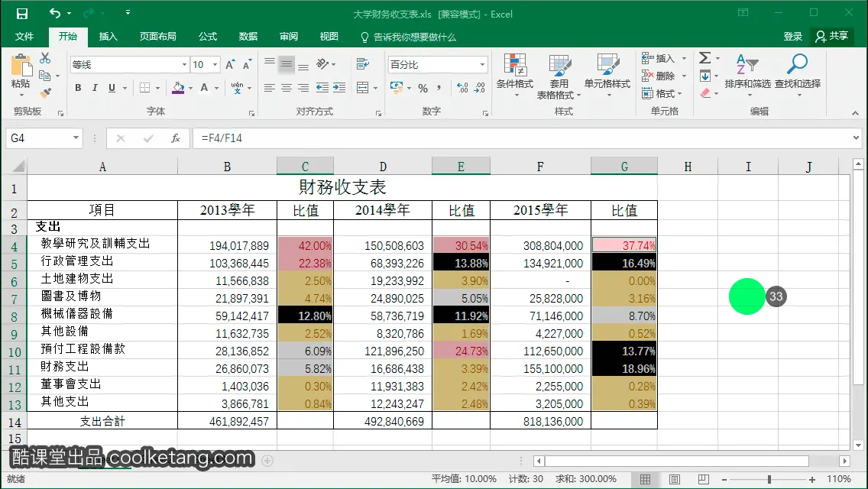This screenshot has height=489, width=868.
Task: Open Find and Select (查找和选择)
Action: [797, 76]
